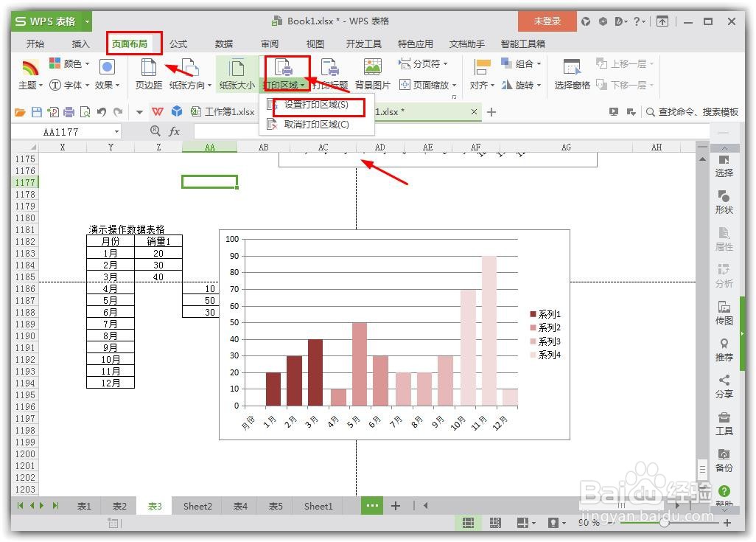Open the Page Break (分页符) dropdown
Viewport: 756px width, 542px height.
coord(424,63)
